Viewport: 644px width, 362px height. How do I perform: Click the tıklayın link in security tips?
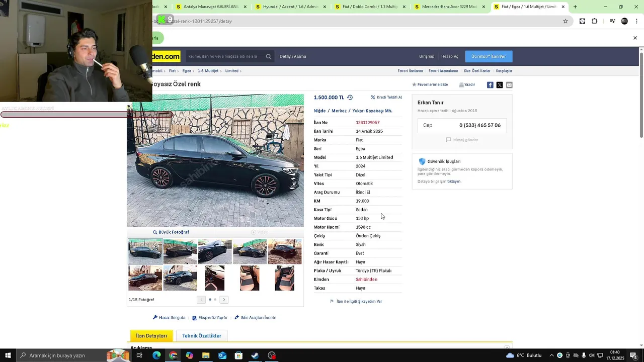(454, 182)
